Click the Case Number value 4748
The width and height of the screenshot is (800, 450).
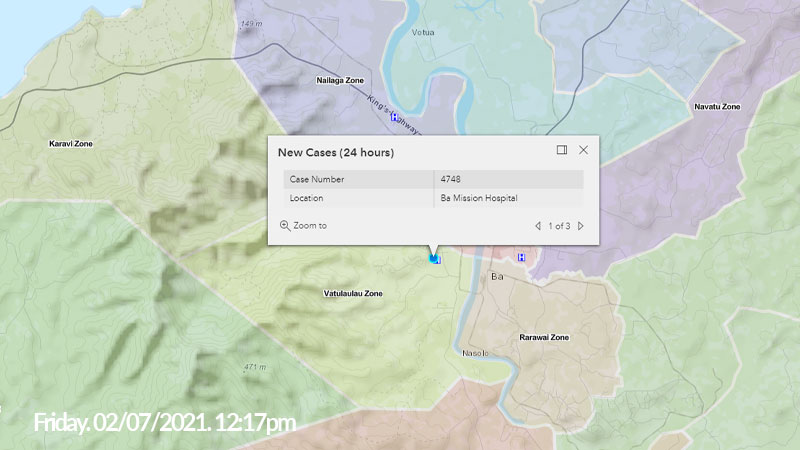(451, 179)
